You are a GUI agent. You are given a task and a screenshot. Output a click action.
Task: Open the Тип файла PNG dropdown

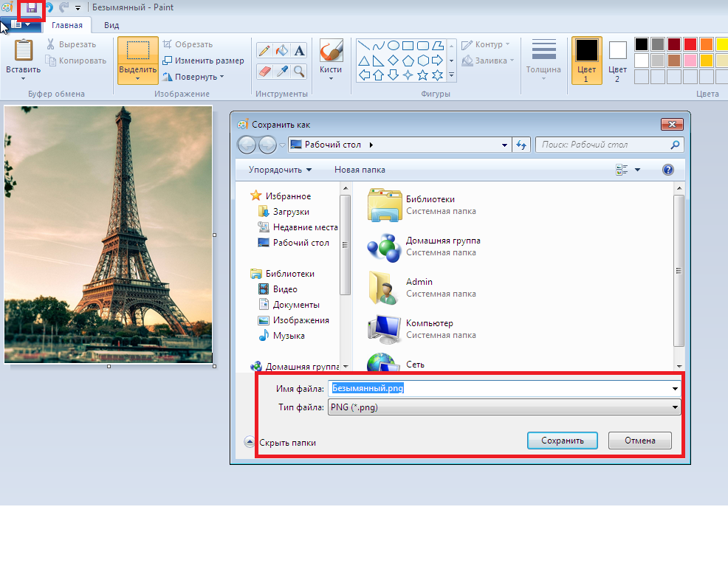[675, 407]
